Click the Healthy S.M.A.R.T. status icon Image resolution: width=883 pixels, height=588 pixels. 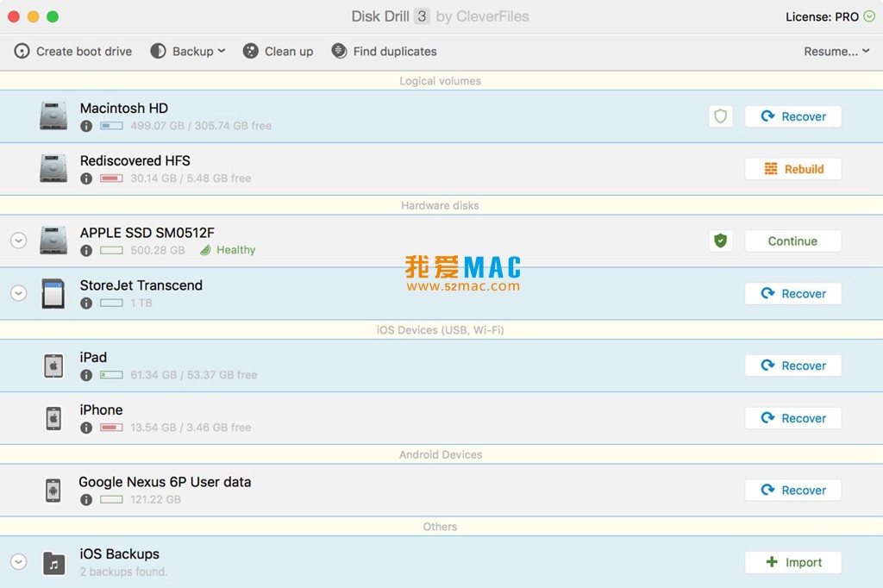click(x=205, y=250)
